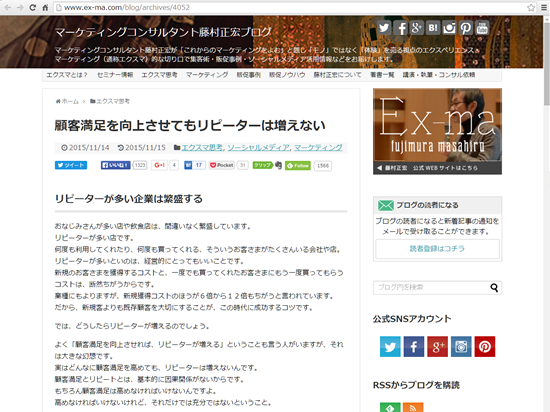Open the Facebook icon in header banner
The height and width of the screenshot is (412, 550).
[400, 28]
